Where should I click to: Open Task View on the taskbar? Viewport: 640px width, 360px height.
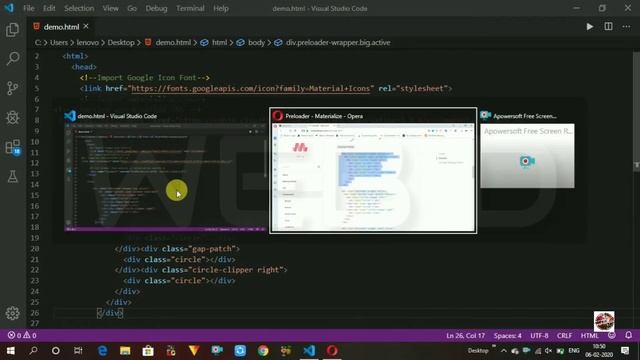[78, 351]
